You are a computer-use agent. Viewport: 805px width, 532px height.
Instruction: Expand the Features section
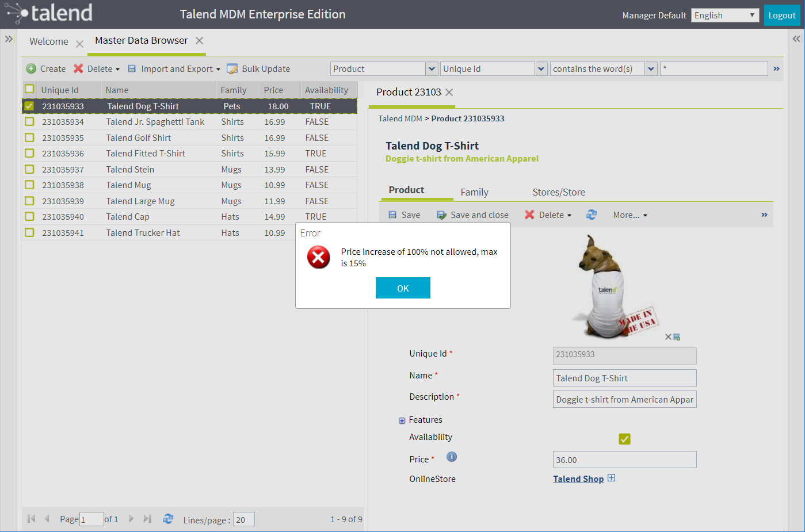point(402,420)
